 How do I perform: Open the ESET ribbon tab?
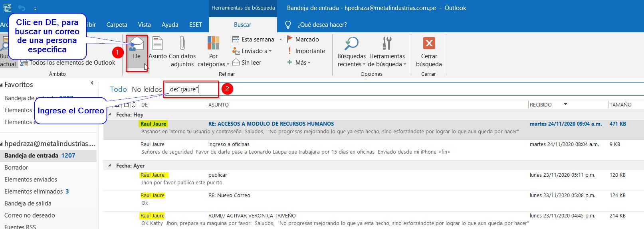[x=195, y=25]
